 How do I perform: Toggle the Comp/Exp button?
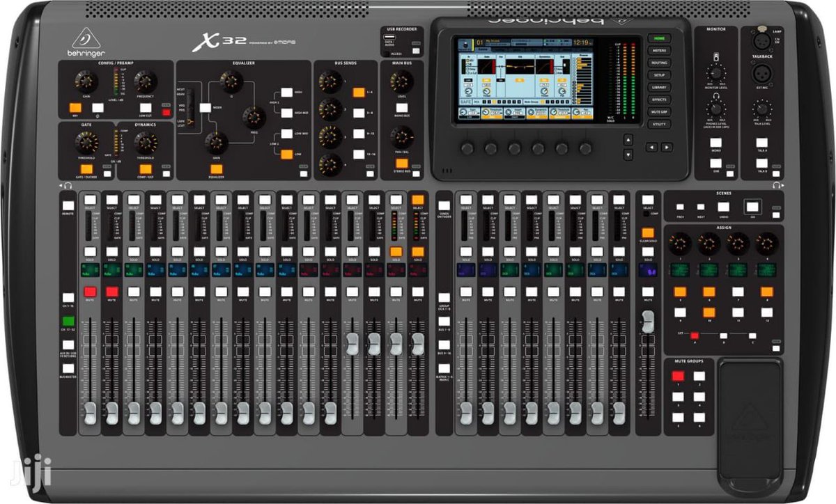point(146,168)
